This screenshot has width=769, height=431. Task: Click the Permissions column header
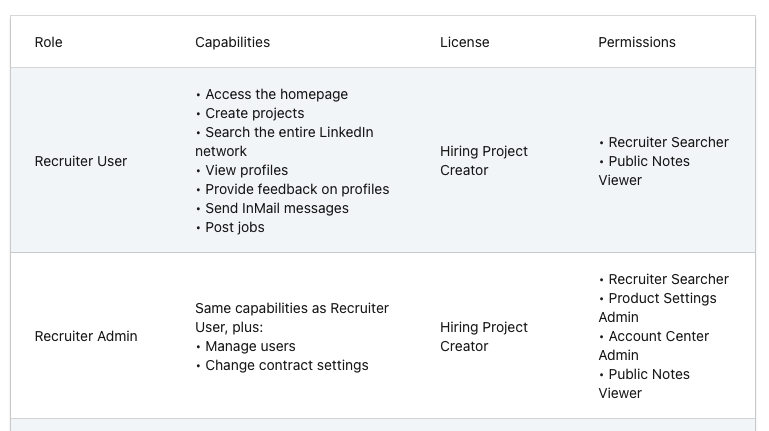[637, 42]
